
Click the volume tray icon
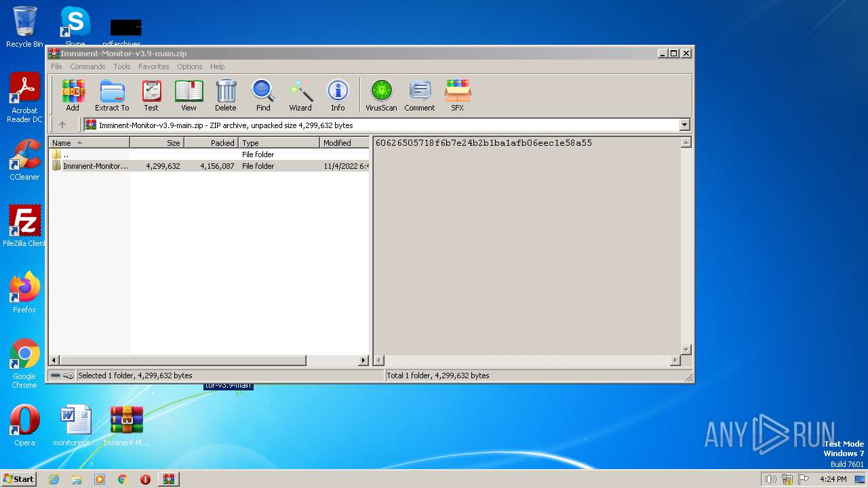coord(770,479)
